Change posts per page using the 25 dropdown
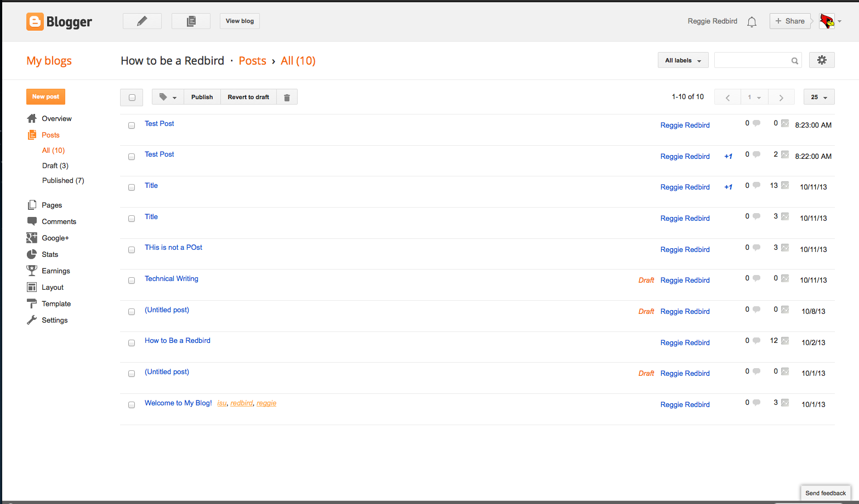Image resolution: width=859 pixels, height=504 pixels. tap(818, 96)
